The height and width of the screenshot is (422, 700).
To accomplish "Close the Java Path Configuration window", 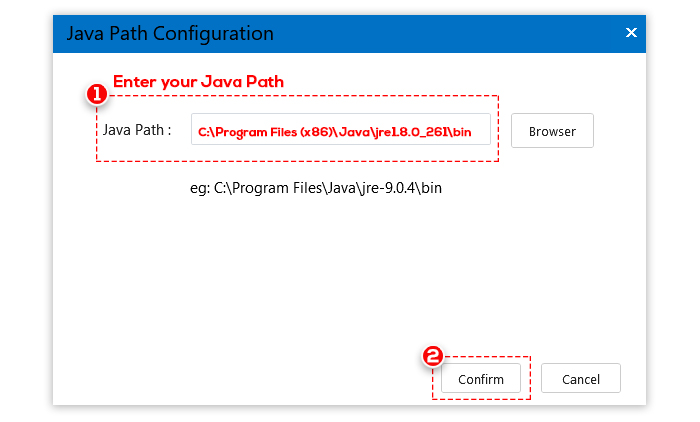I will pyautogui.click(x=631, y=33).
